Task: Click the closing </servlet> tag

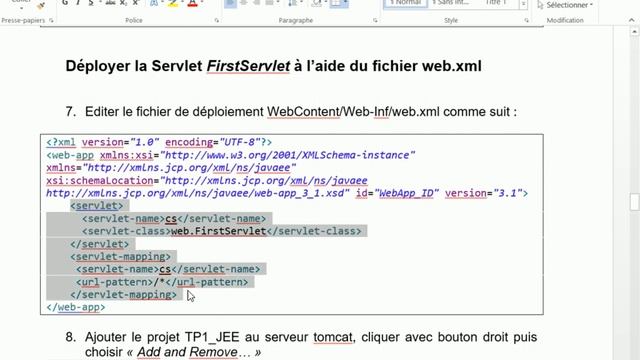Action: tap(100, 244)
